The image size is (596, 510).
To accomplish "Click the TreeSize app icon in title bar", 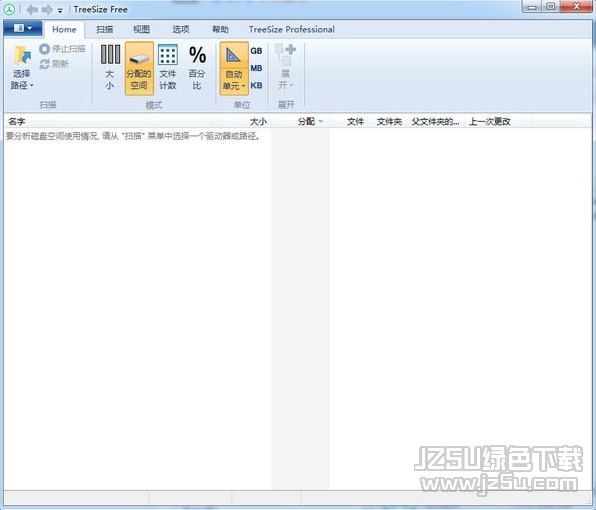I will pos(9,10).
